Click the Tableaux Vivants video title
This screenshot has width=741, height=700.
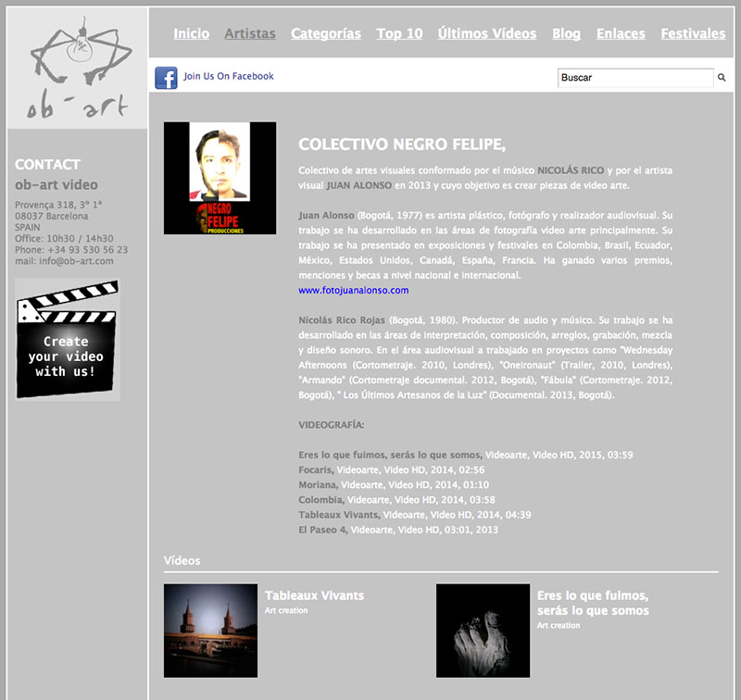point(314,595)
